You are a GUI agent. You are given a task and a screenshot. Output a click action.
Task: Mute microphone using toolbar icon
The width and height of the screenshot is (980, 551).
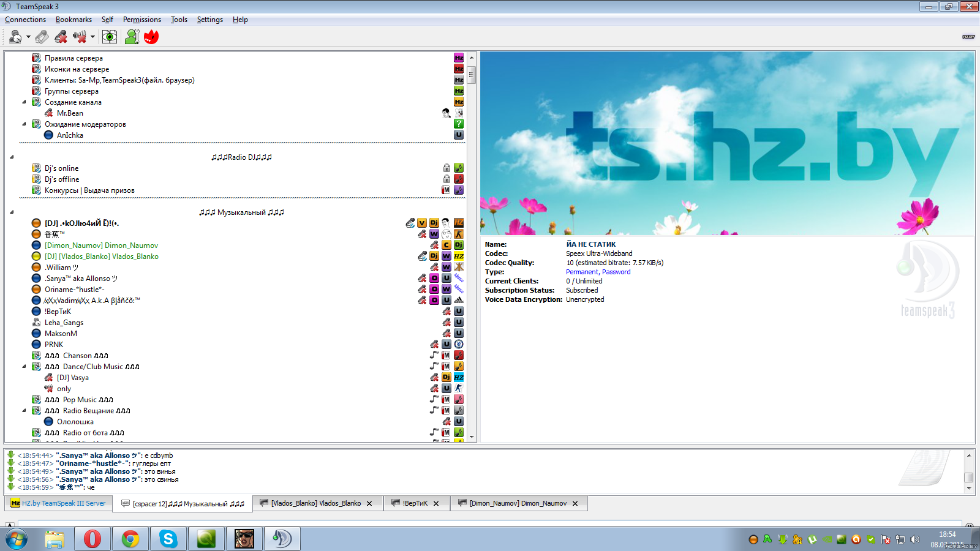(x=61, y=37)
